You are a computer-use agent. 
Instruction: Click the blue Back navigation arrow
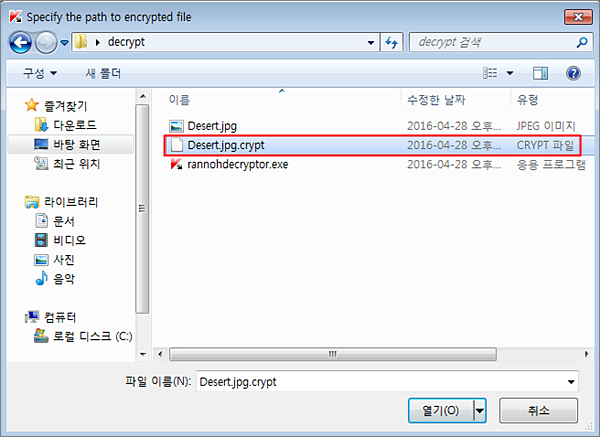pos(20,42)
